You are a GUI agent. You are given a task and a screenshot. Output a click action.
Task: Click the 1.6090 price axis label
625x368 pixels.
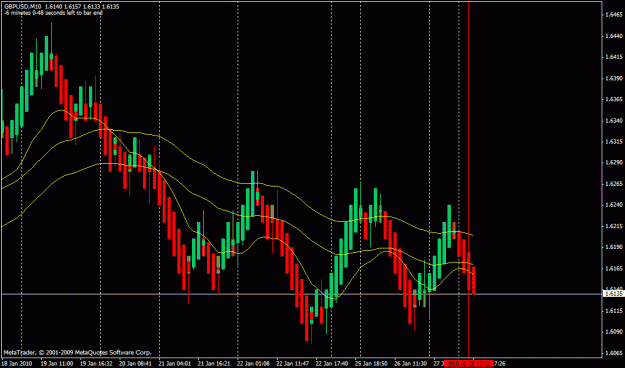[x=614, y=332]
